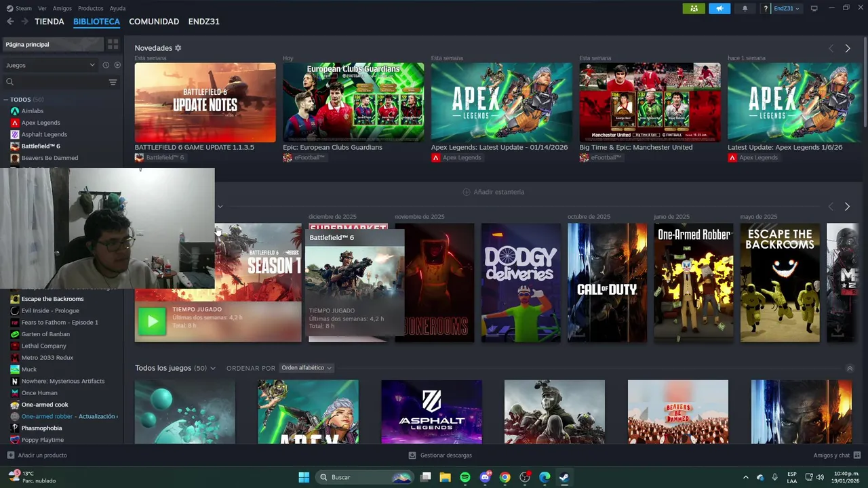Open Discord from the Windows taskbar
This screenshot has width=868, height=488.
point(485,477)
